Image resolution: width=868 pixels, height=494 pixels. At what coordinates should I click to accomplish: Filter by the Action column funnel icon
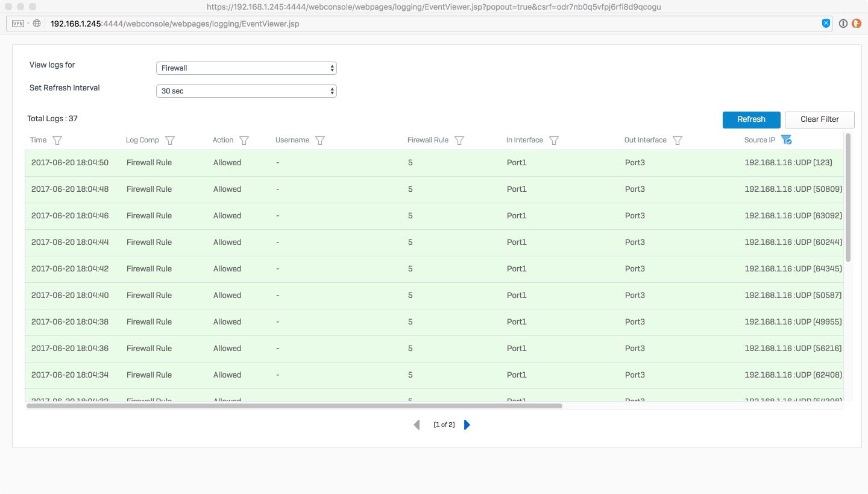[x=244, y=141]
